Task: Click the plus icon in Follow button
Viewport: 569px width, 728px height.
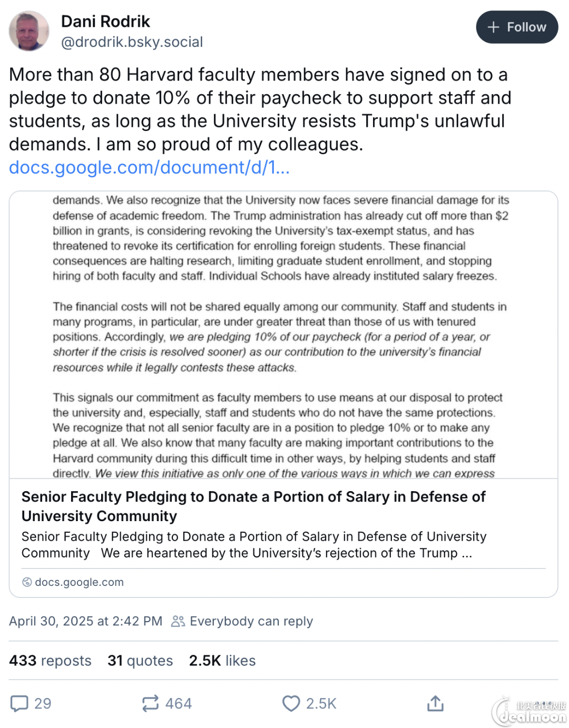Action: pyautogui.click(x=493, y=27)
